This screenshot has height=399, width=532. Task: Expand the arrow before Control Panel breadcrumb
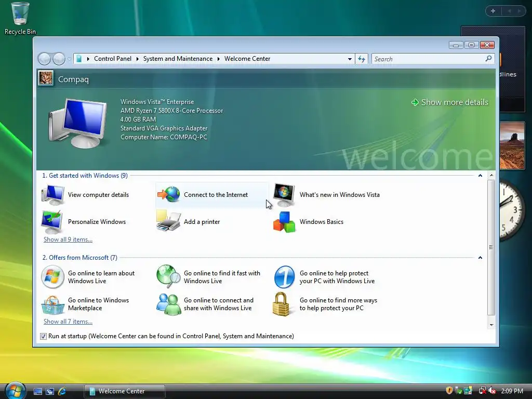[x=88, y=59]
